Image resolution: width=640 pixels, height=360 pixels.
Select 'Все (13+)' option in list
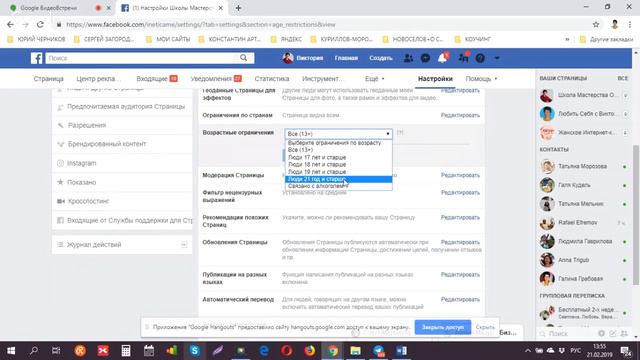338,150
